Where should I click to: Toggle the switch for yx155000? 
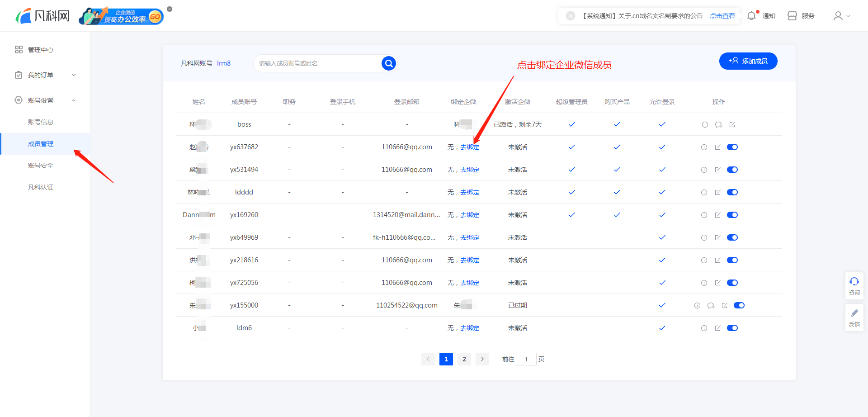click(739, 305)
